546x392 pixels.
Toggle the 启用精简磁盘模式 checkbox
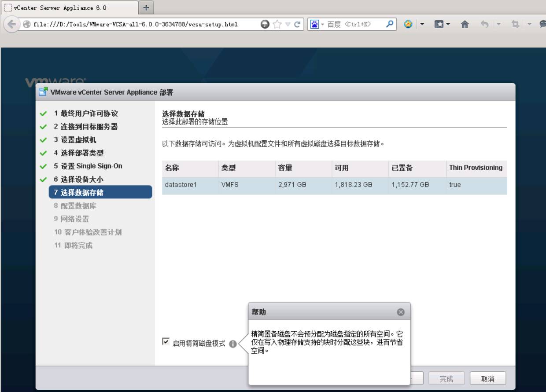[x=166, y=341]
